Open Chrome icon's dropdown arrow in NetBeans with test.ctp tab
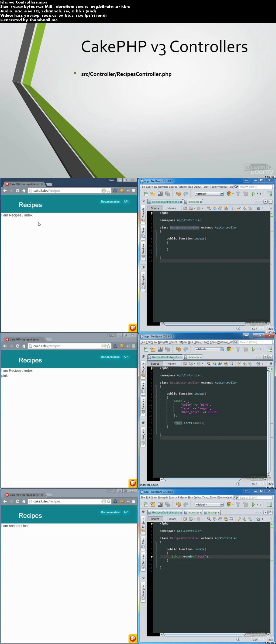The width and height of the screenshot is (276, 644). (x=233, y=504)
